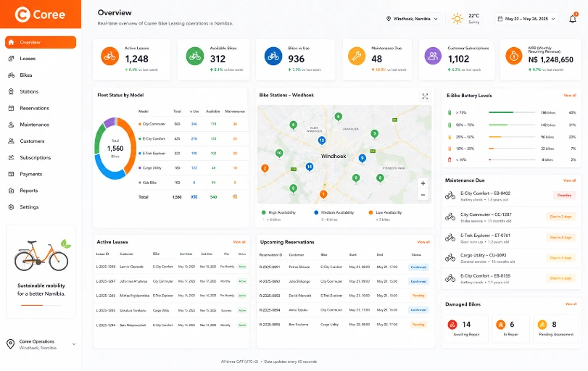Click the In Repair icon
The image size is (588, 371).
pyautogui.click(x=500, y=325)
